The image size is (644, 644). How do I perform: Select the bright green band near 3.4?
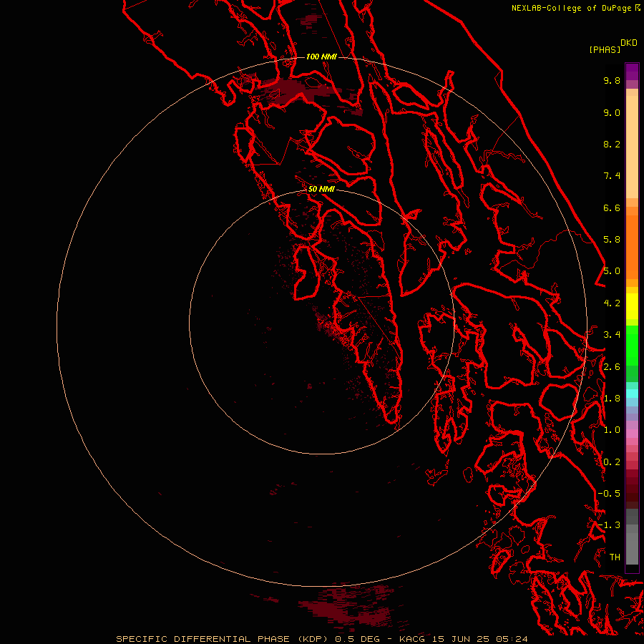632,341
